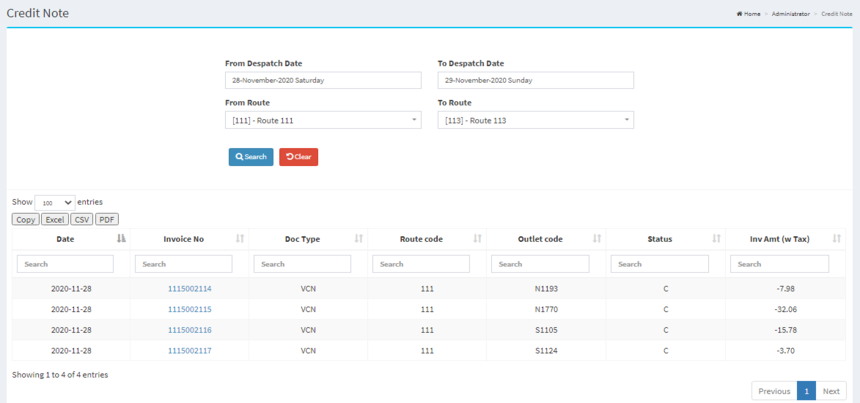Click the Date column sort icon
860x403 pixels.
[x=121, y=239]
